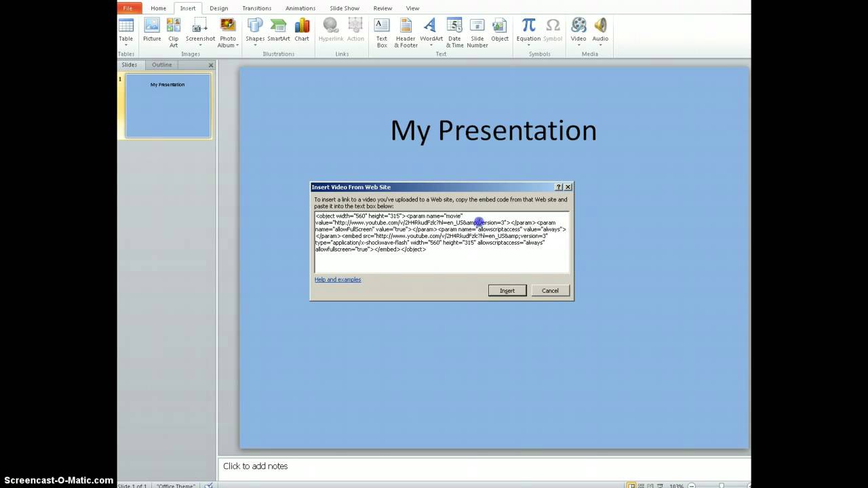868x488 pixels.
Task: Click the dialog's question mark help icon
Action: tap(559, 187)
